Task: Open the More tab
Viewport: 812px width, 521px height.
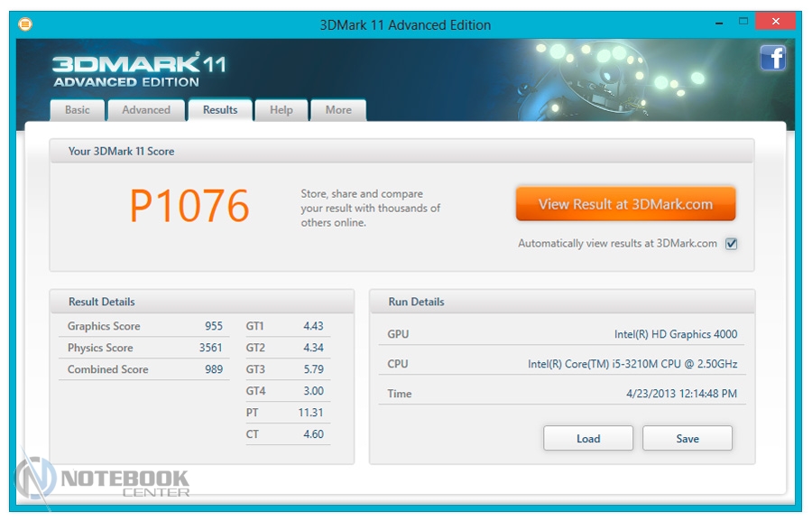Action: click(x=338, y=110)
